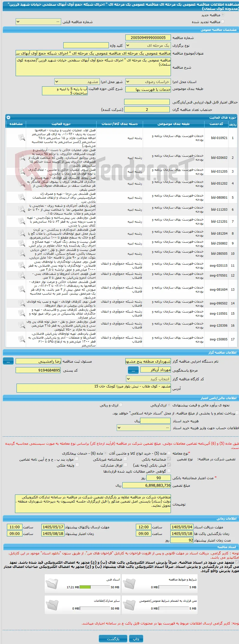Open the استان محل اجرا dropdown

pyautogui.click(x=148, y=82)
